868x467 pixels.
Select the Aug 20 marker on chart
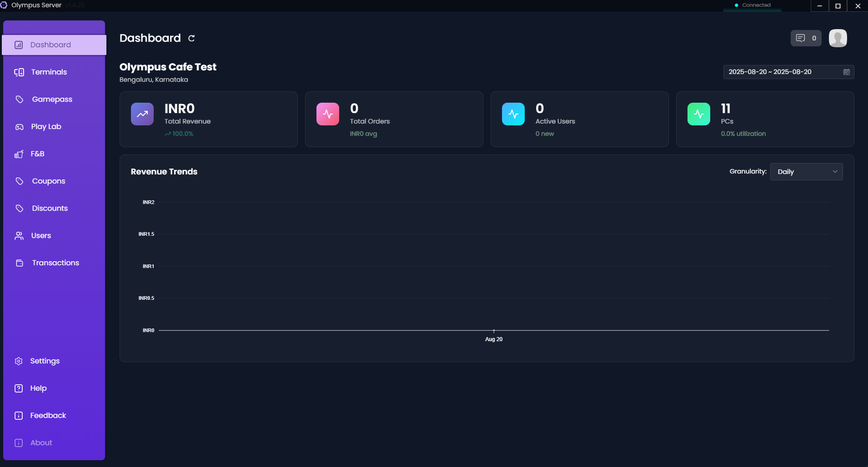point(494,338)
